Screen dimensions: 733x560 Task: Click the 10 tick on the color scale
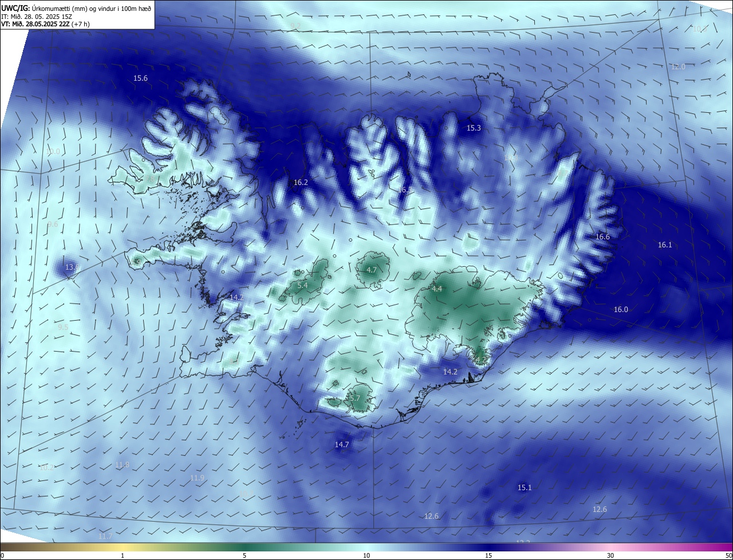366,555
